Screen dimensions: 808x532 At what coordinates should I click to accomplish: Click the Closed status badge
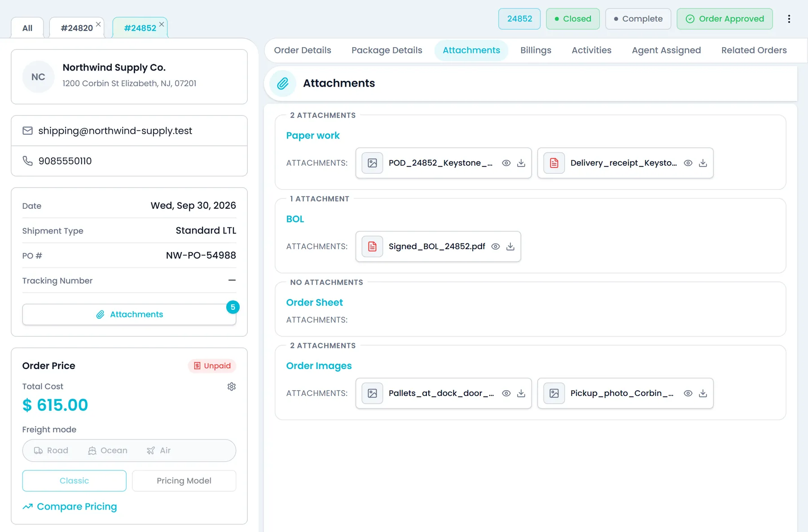[573, 19]
